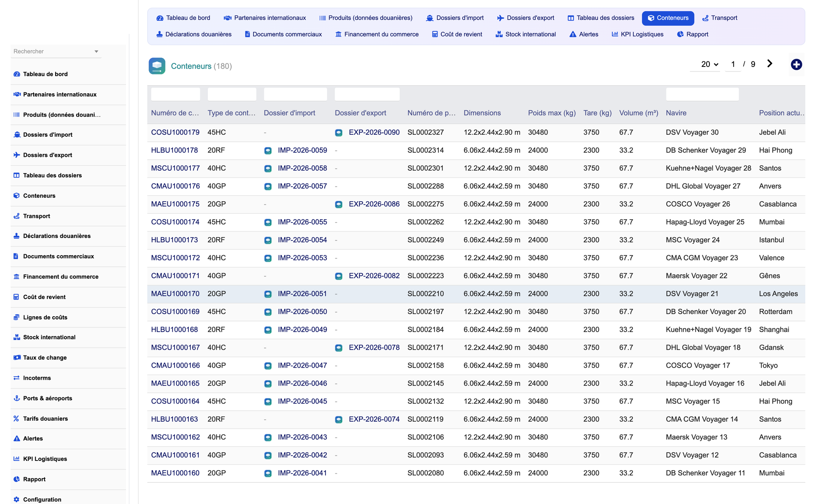Go to next page using the chevron arrow
The image size is (814, 504).
click(770, 64)
